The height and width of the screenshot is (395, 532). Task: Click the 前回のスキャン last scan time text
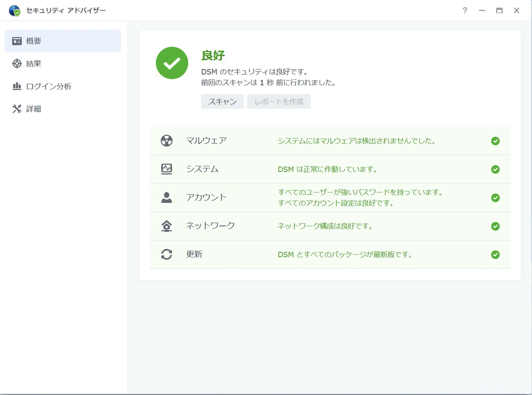tap(269, 83)
